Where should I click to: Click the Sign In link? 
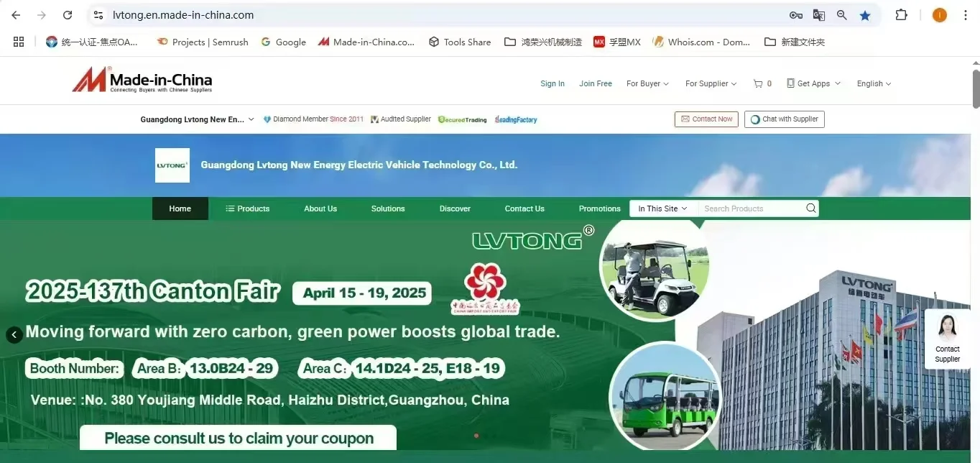tap(553, 83)
